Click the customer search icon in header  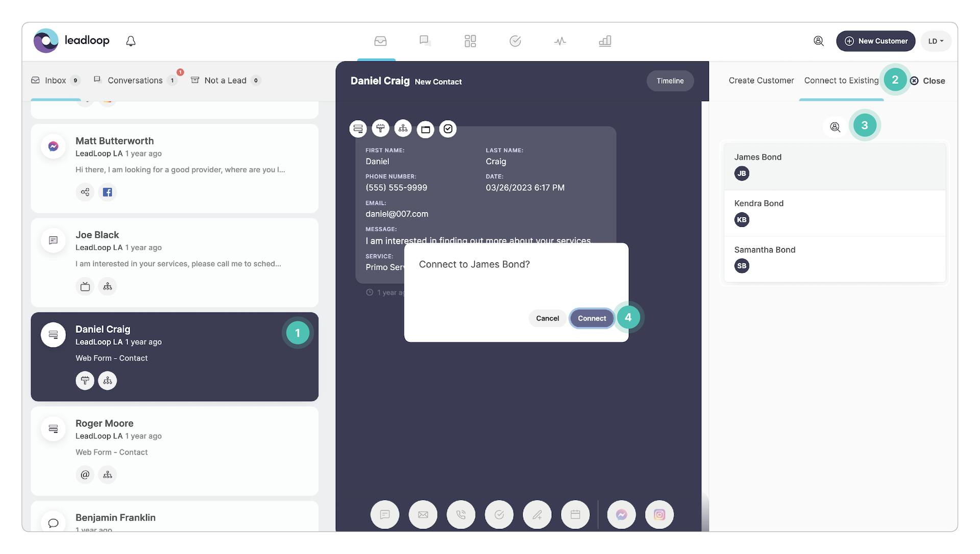pyautogui.click(x=818, y=41)
